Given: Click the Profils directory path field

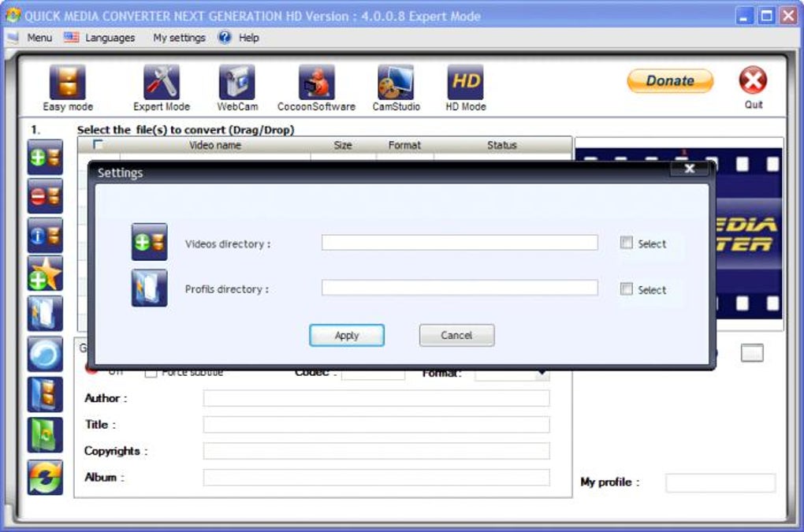Looking at the screenshot, I should pyautogui.click(x=460, y=288).
